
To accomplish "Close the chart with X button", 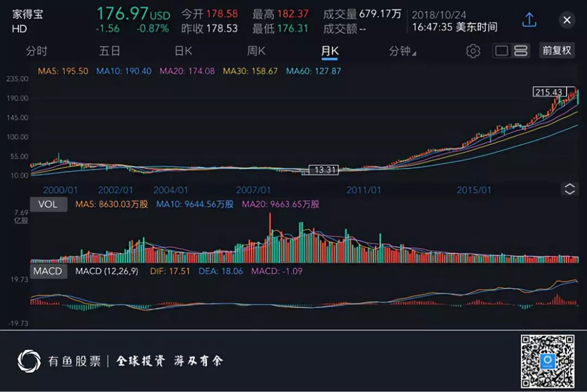I will [567, 20].
